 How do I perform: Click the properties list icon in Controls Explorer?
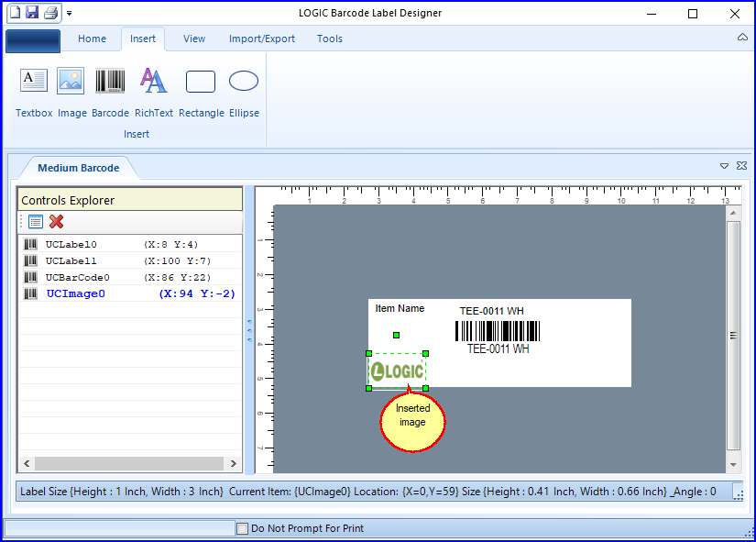click(x=36, y=222)
